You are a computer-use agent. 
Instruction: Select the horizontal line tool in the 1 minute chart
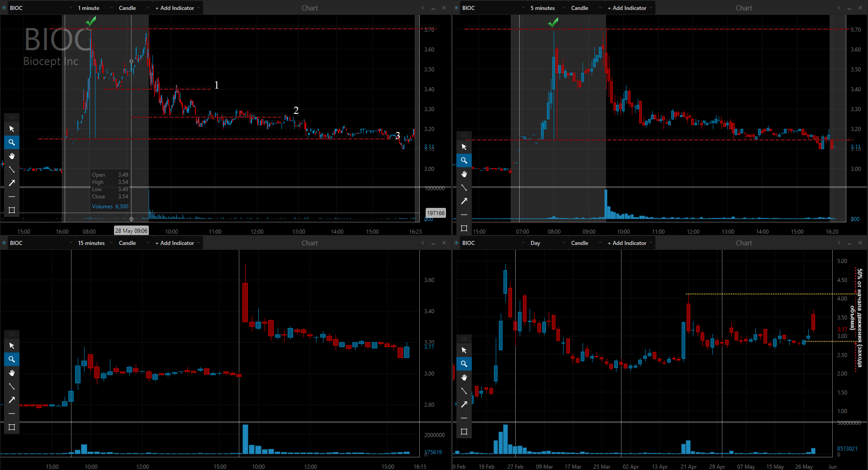point(12,197)
